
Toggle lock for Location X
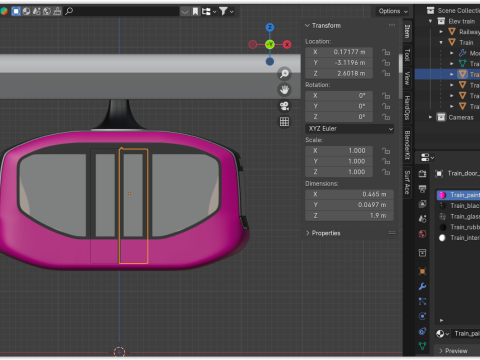(x=386, y=52)
